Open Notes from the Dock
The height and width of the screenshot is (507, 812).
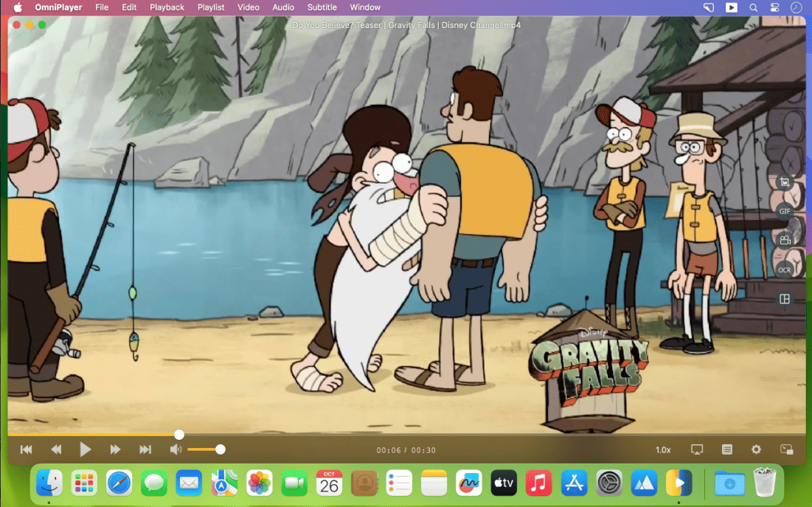(x=434, y=483)
